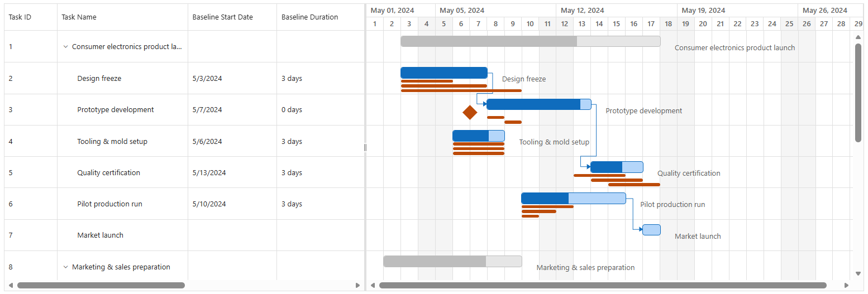
Task: Click the Prototype development blue taskbar
Action: [539, 104]
